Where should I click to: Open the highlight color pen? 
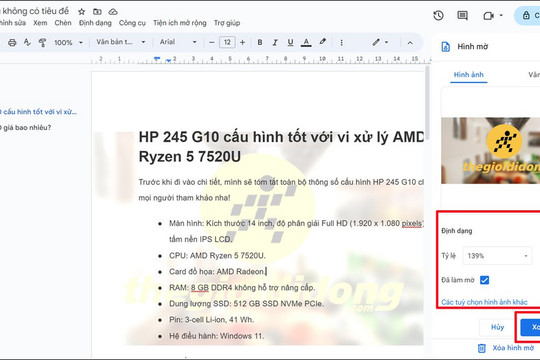322,42
